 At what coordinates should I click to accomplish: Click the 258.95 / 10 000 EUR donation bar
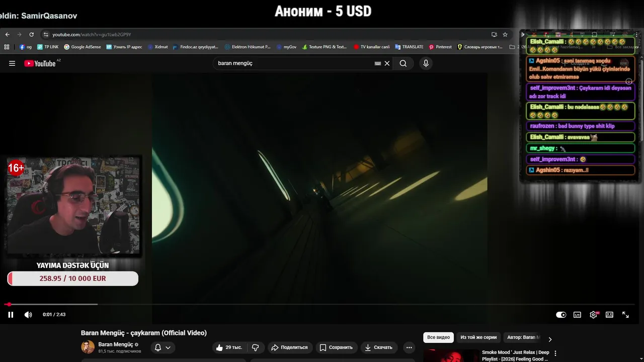73,279
